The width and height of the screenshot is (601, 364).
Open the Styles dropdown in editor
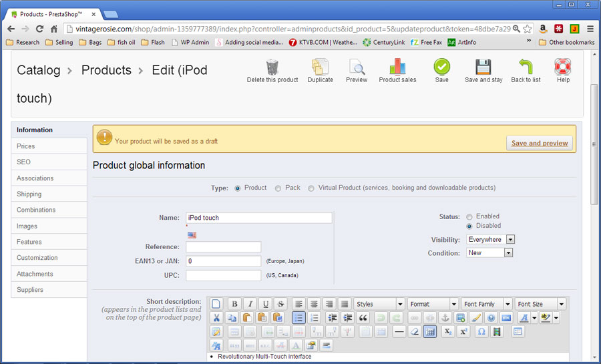[379, 304]
